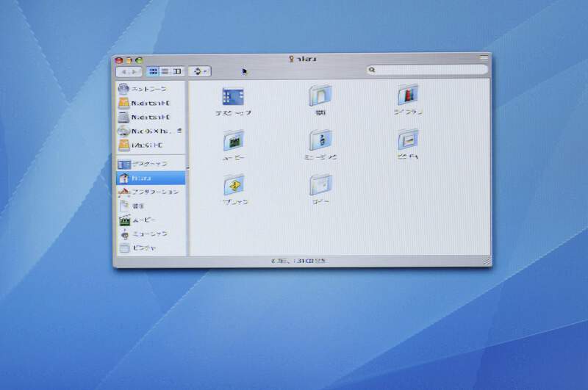Open the Desktop folder in the main pane
Viewport: 588px width, 390px height.
[233, 96]
